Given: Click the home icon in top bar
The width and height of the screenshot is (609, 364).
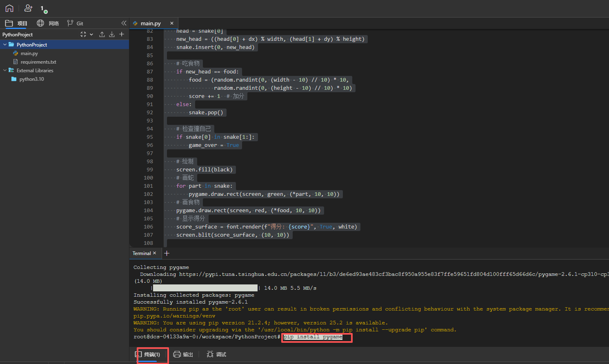Looking at the screenshot, I should click(x=9, y=8).
